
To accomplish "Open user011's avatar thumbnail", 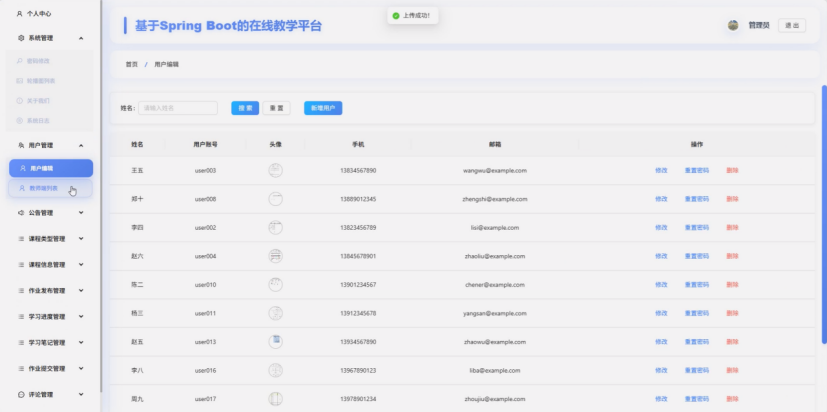I will click(x=275, y=313).
